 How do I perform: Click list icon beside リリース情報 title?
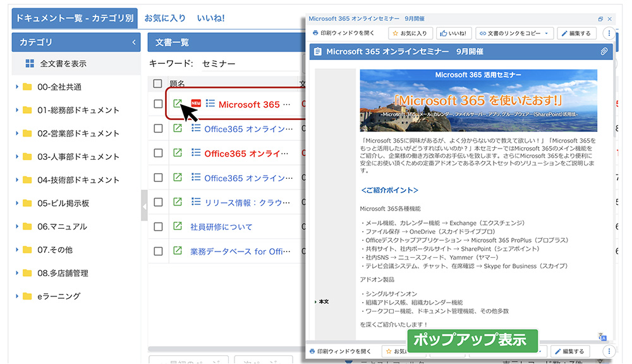196,202
